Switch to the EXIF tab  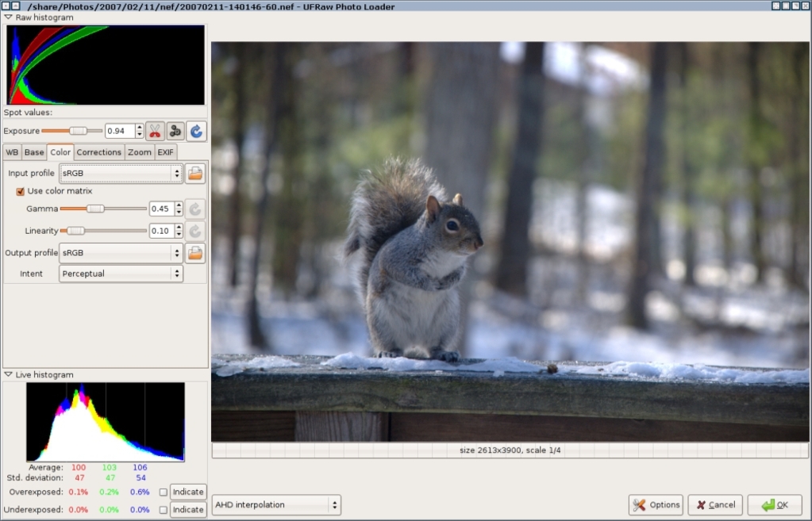tap(166, 152)
